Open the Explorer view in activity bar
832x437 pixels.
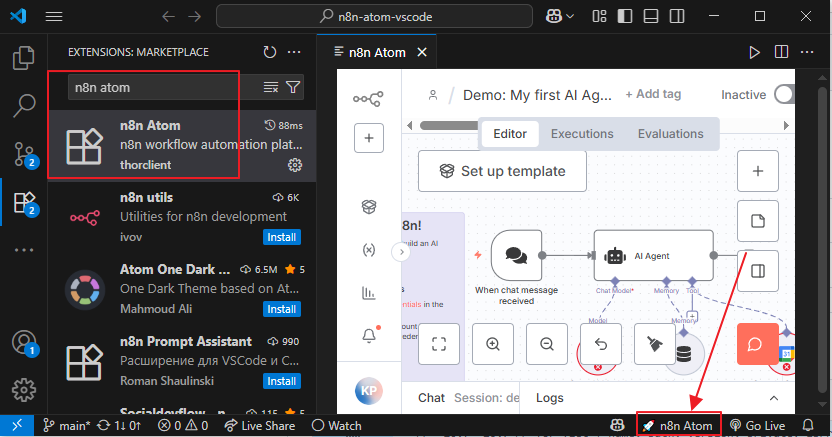click(23, 58)
